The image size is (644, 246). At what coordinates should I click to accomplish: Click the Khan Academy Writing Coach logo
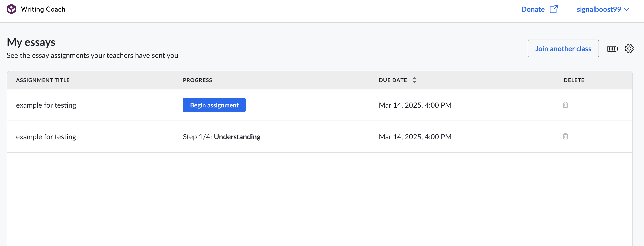click(11, 9)
